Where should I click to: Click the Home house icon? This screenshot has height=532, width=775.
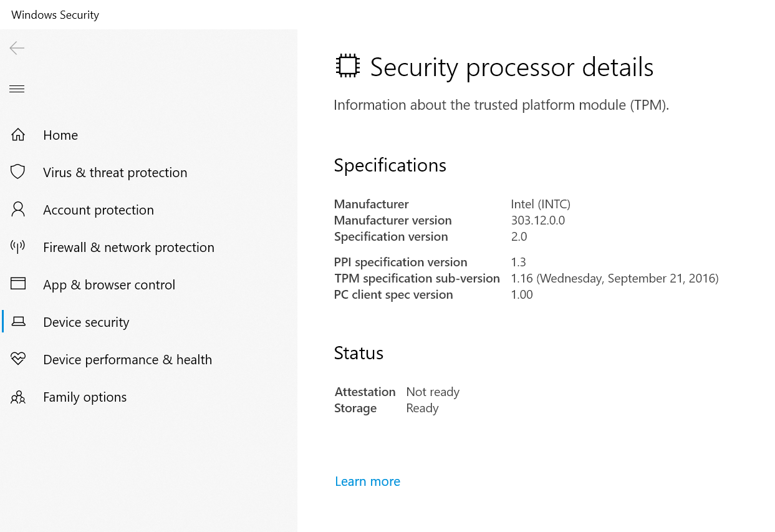tap(19, 135)
